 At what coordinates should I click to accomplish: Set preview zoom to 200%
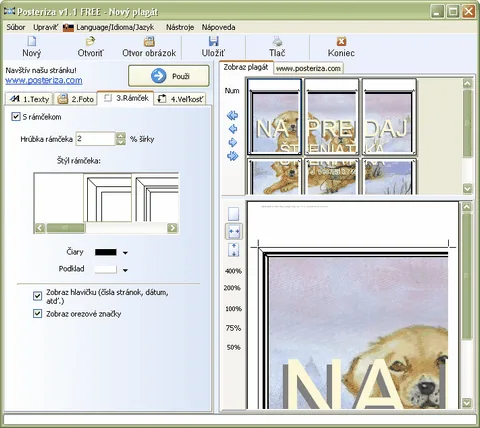232,288
